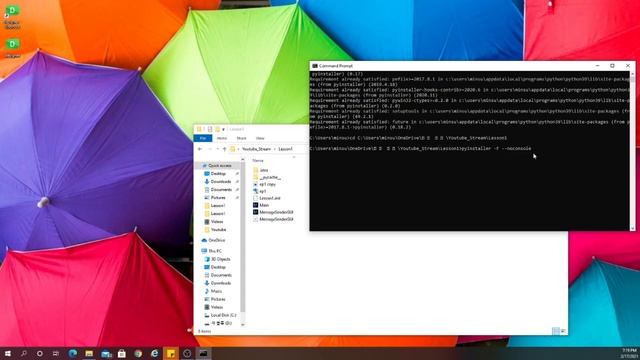Open Task View on taskbar
640x360 pixels.
pos(56,353)
